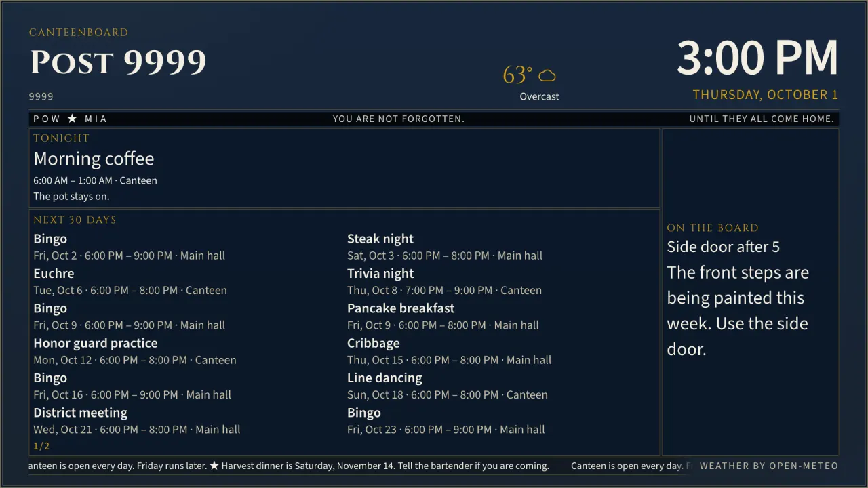Viewport: 868px width, 488px height.
Task: Click the TONIGHT heading
Action: click(61, 138)
